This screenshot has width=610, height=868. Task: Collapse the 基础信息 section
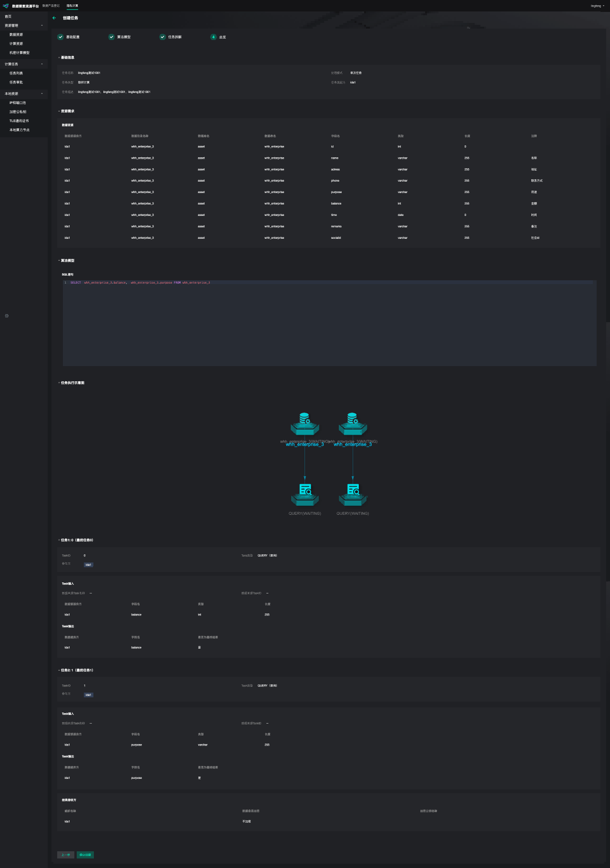pos(59,58)
